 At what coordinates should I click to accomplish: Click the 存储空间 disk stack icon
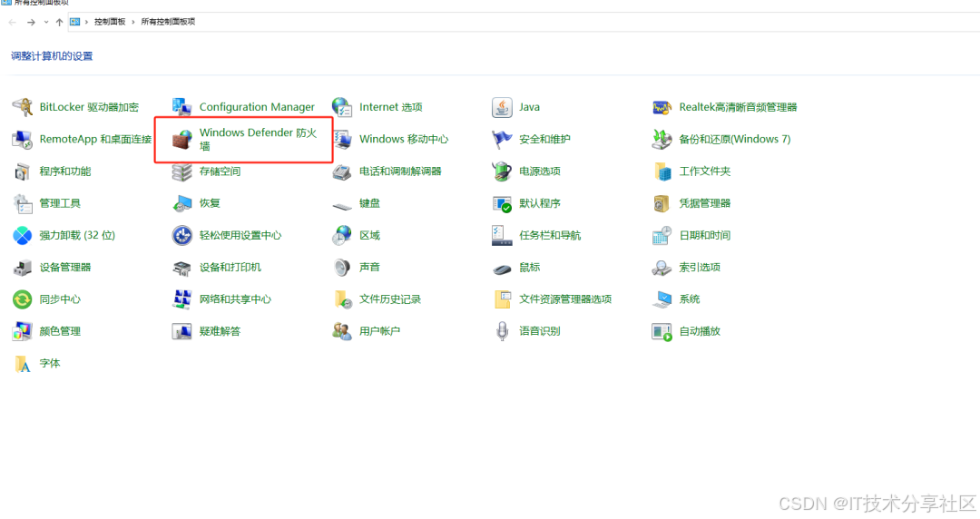pyautogui.click(x=181, y=171)
